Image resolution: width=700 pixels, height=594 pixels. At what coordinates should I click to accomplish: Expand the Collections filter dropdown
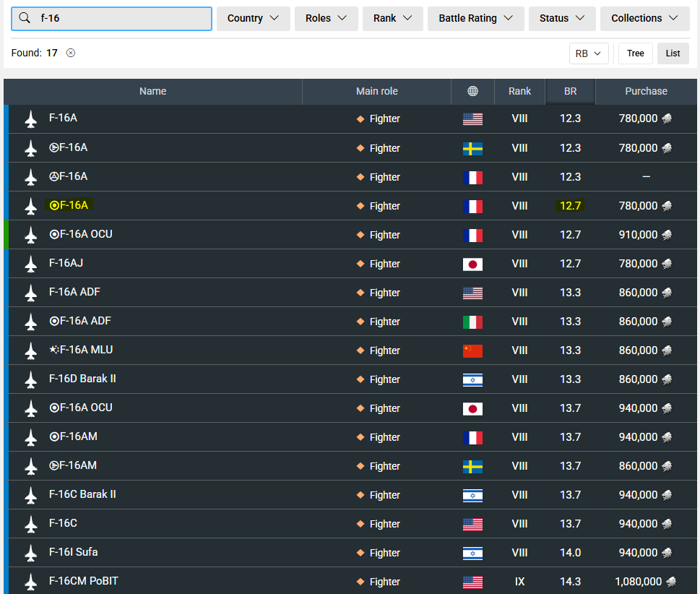tap(644, 18)
